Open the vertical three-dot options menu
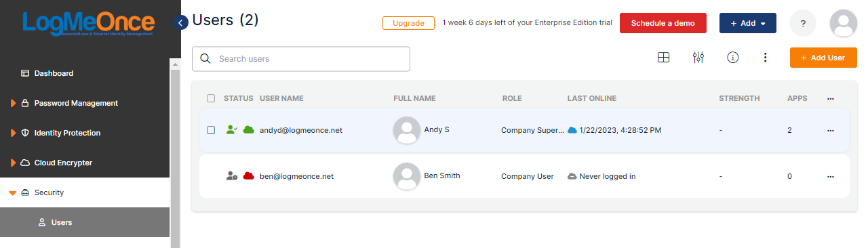The image size is (868, 248). click(766, 58)
